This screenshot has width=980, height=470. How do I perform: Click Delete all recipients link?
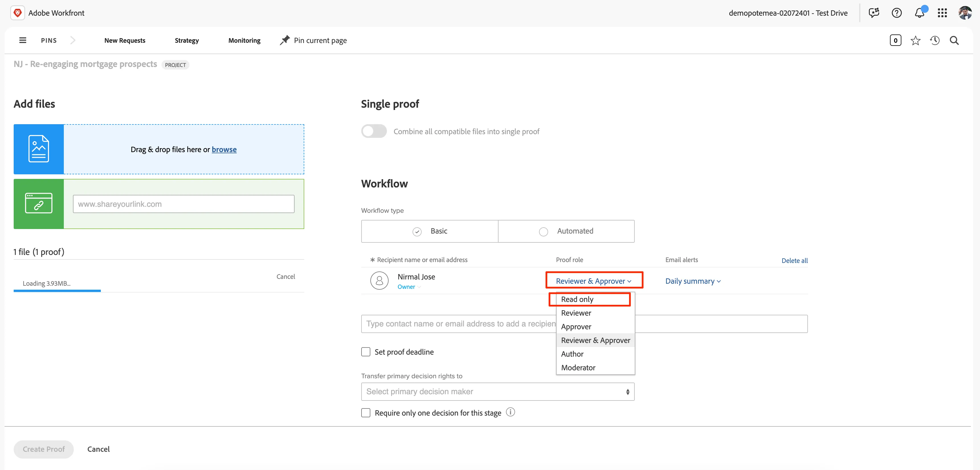(794, 260)
